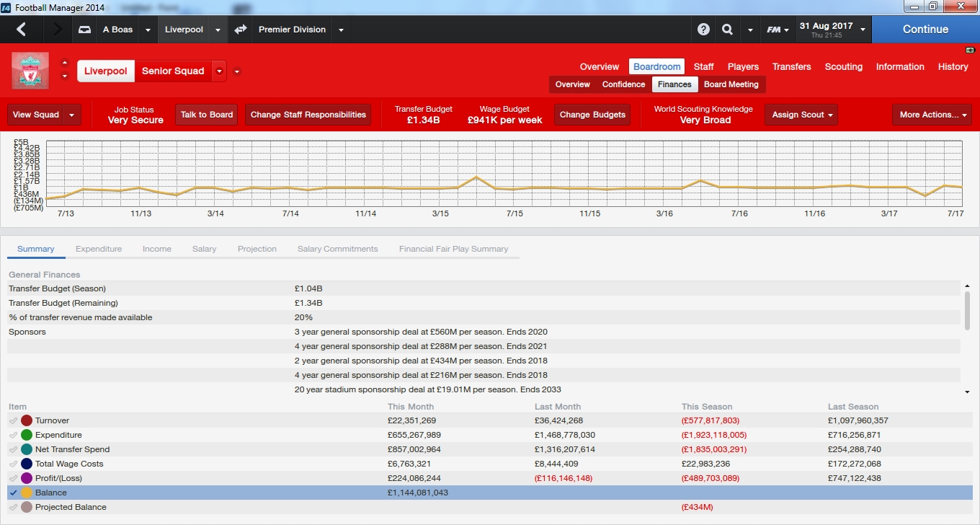Image resolution: width=980 pixels, height=525 pixels.
Task: Open the View Squad dropdown arrow
Action: (72, 115)
